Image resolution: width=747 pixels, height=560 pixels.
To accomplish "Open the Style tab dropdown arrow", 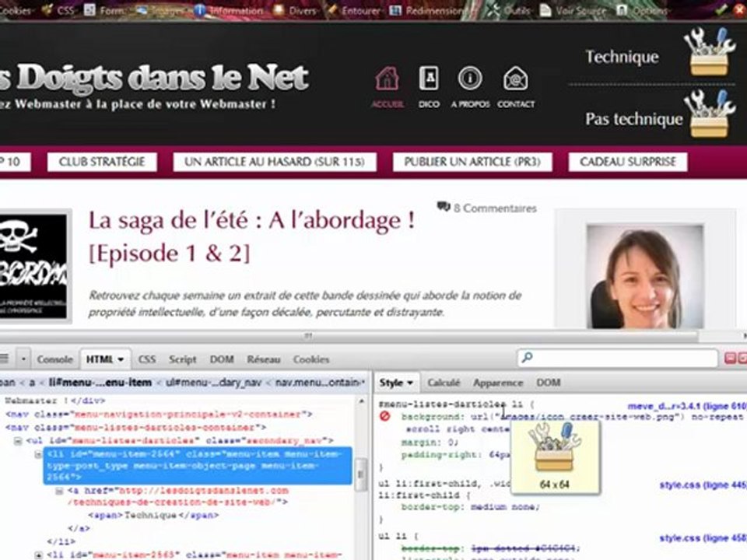I will tap(410, 383).
